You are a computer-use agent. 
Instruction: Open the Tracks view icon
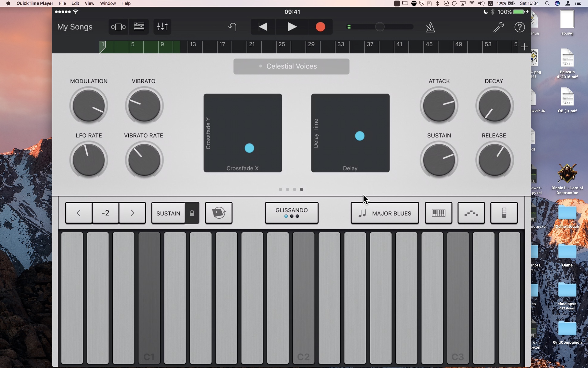[139, 27]
